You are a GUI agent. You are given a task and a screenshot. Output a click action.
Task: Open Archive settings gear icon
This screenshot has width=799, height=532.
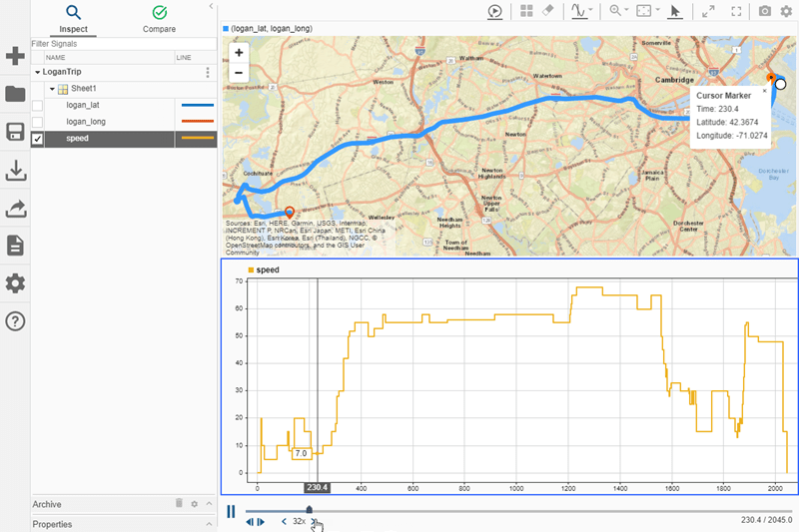(194, 504)
